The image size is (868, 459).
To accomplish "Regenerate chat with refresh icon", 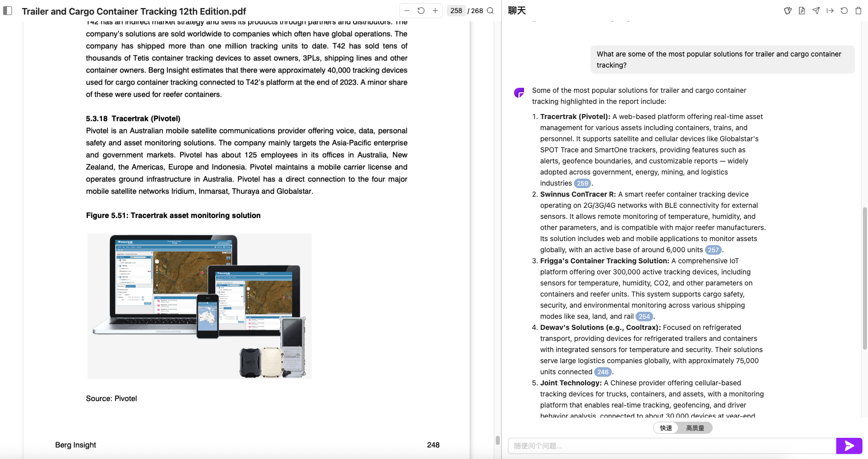I will [x=844, y=11].
